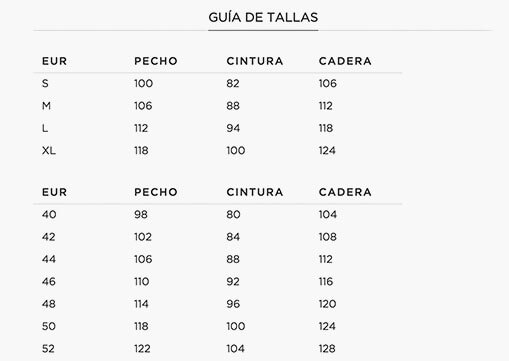Click the PECHO header in the second table
This screenshot has height=361, width=509.
point(156,192)
